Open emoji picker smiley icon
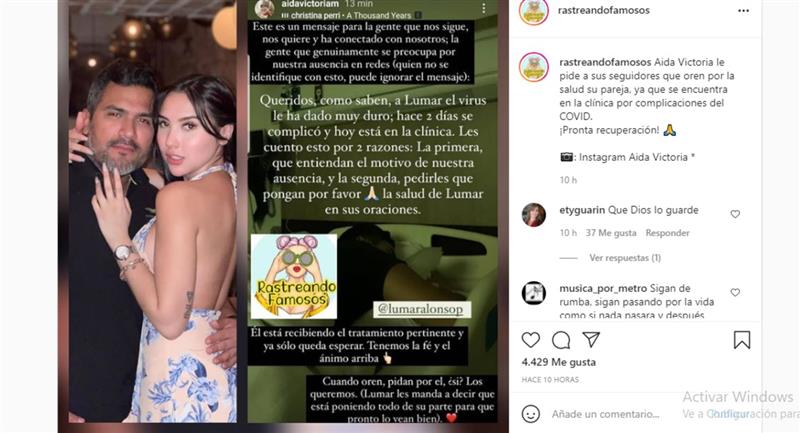This screenshot has height=433, width=800. point(531,414)
